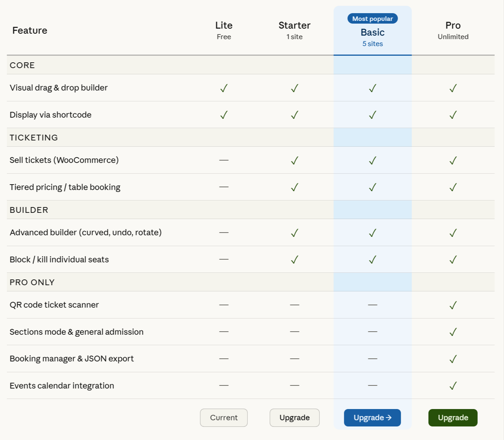Click the BUILDER section heading
This screenshot has width=504, height=440.
click(x=29, y=210)
